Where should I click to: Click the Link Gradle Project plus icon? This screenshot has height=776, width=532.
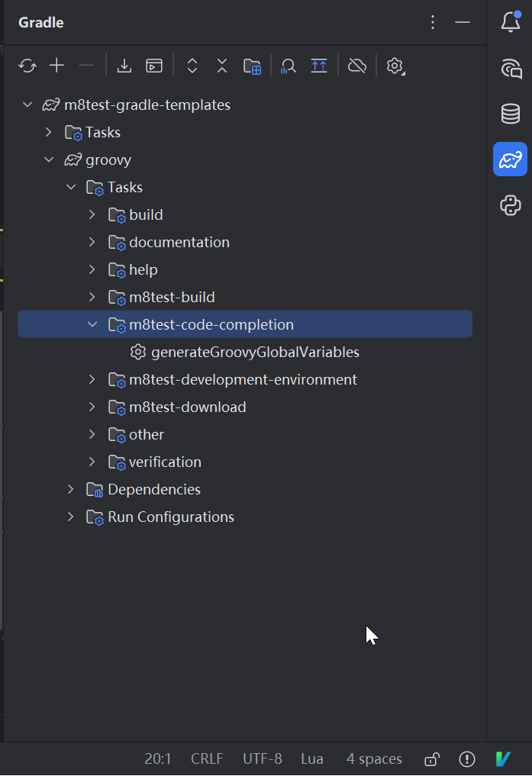coord(56,66)
